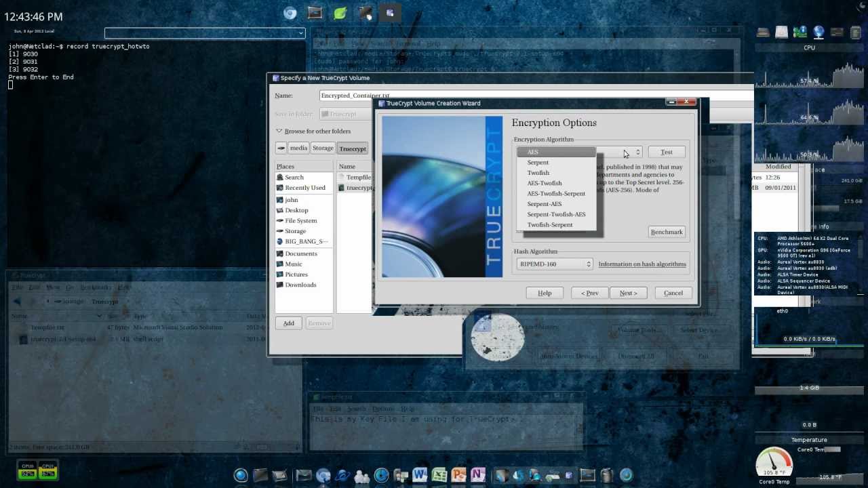Open the blue round launcher at dock start
This screenshot has height=488, width=868.
pyautogui.click(x=241, y=476)
